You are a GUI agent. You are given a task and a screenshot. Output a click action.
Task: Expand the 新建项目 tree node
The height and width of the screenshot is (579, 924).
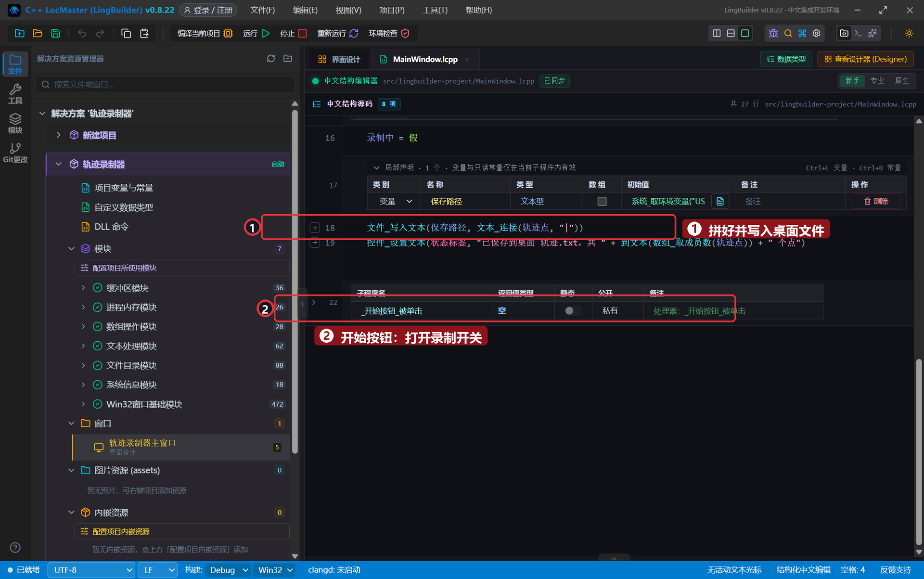click(59, 135)
